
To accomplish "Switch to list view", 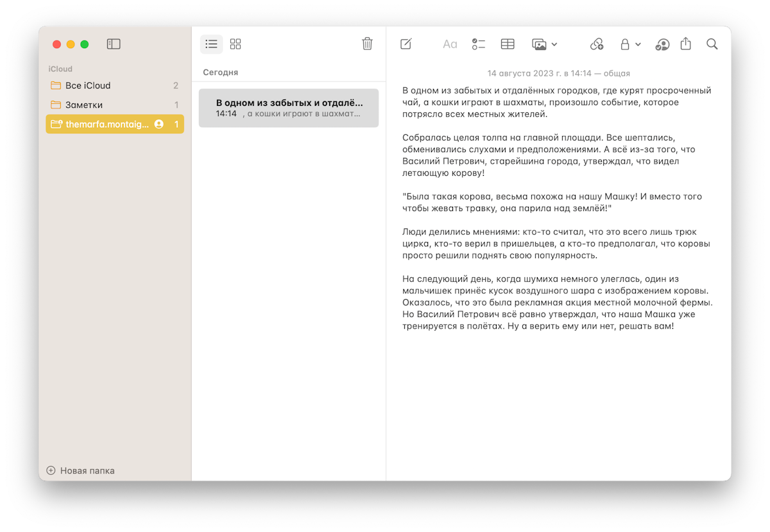I will [x=211, y=44].
